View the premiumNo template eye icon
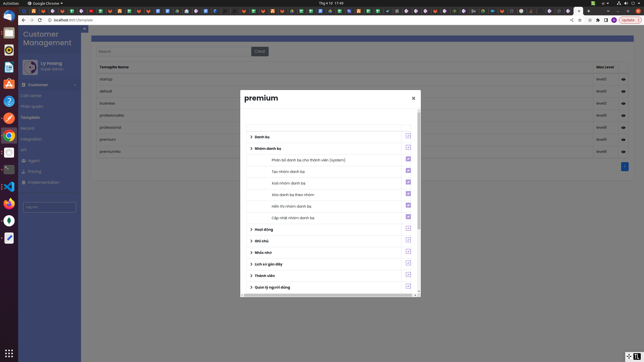The width and height of the screenshot is (644, 362). pos(623,152)
